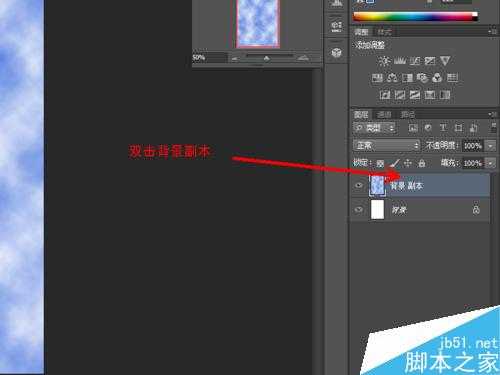Open the Properties panel dock icon
Screen dimensions: 500x375
336,26
